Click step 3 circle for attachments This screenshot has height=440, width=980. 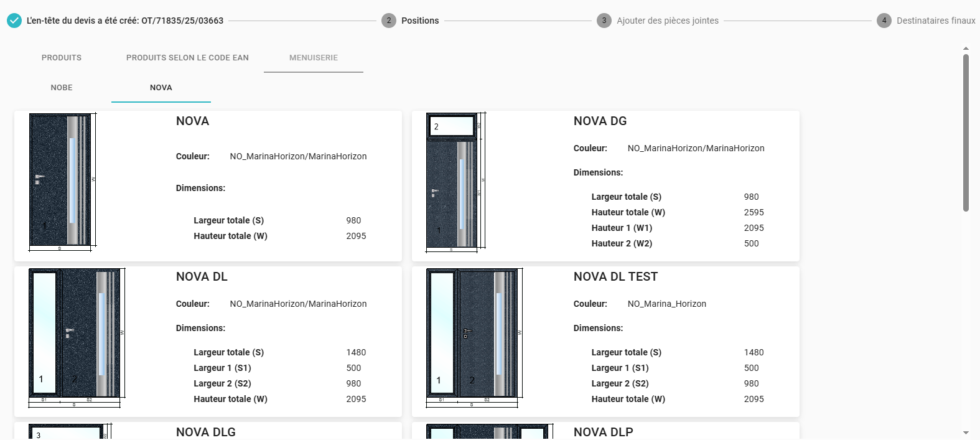click(604, 21)
